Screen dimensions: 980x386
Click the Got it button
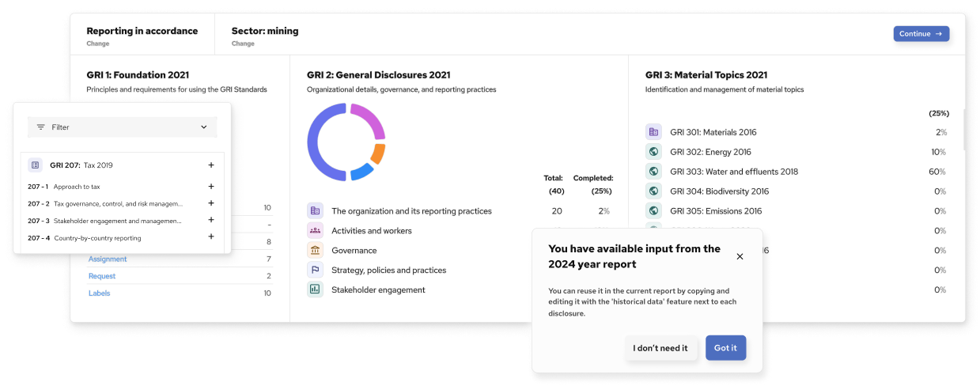pos(725,348)
